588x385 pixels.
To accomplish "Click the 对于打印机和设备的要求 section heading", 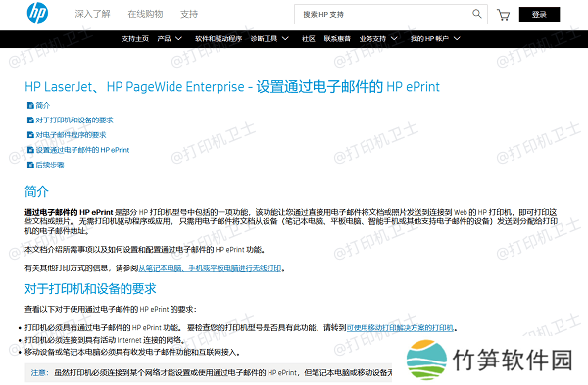I will (x=90, y=289).
